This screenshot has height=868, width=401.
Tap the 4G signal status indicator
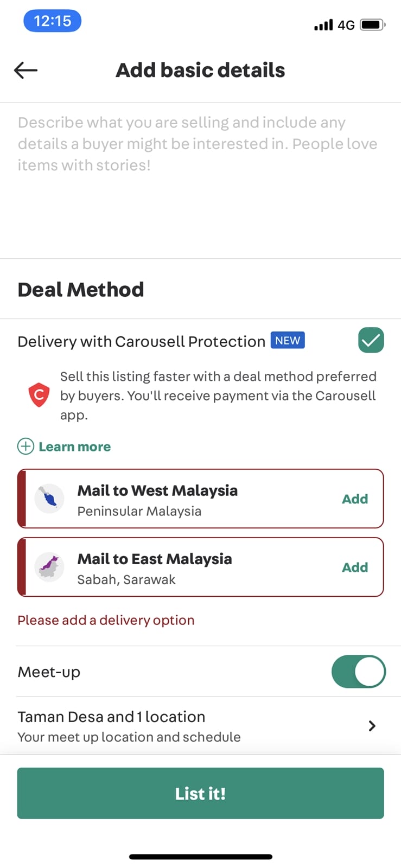tap(346, 25)
